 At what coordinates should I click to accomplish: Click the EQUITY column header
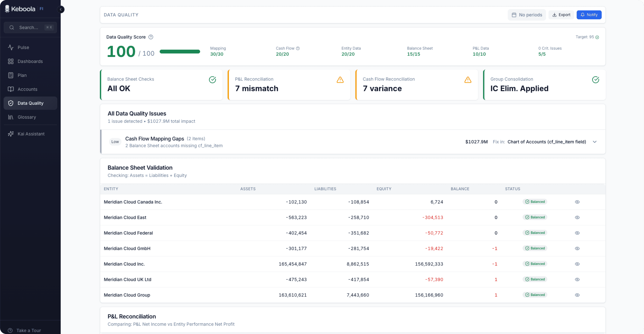tap(384, 189)
